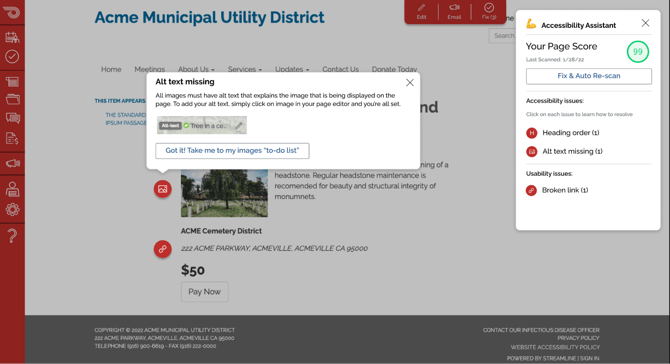Open the Home menu item

(x=111, y=69)
